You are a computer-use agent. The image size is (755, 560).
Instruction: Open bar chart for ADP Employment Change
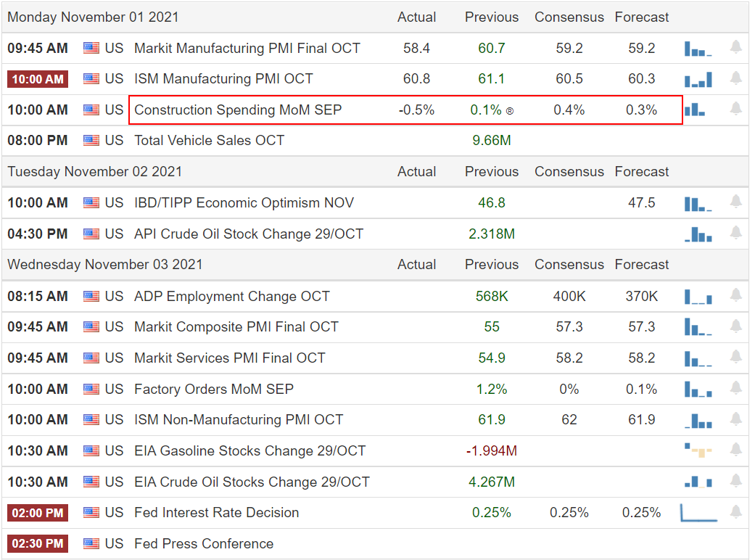(x=698, y=296)
